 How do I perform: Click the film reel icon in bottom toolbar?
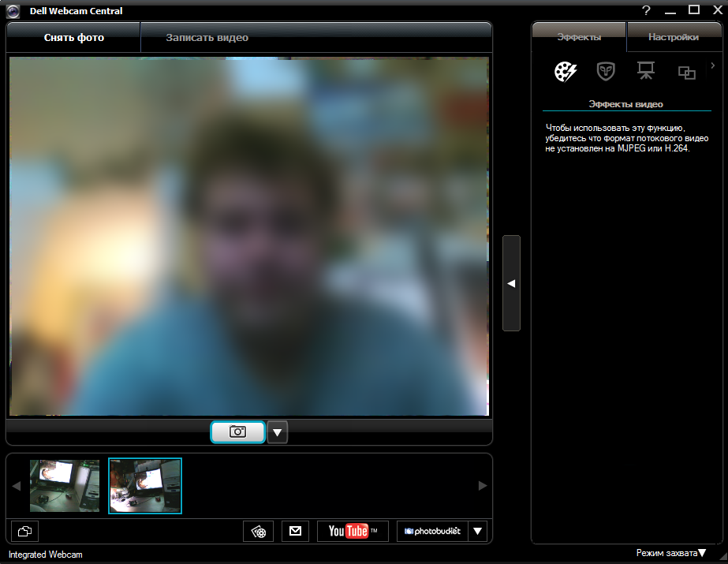point(258,532)
